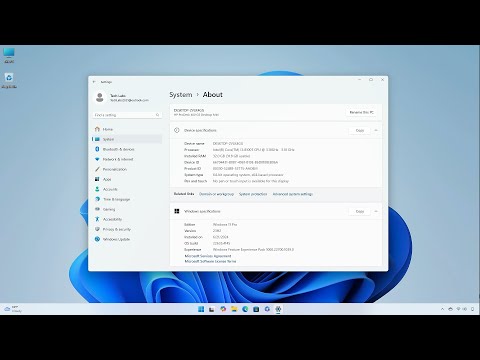
Task: Open Apps settings in sidebar
Action: coord(127,179)
